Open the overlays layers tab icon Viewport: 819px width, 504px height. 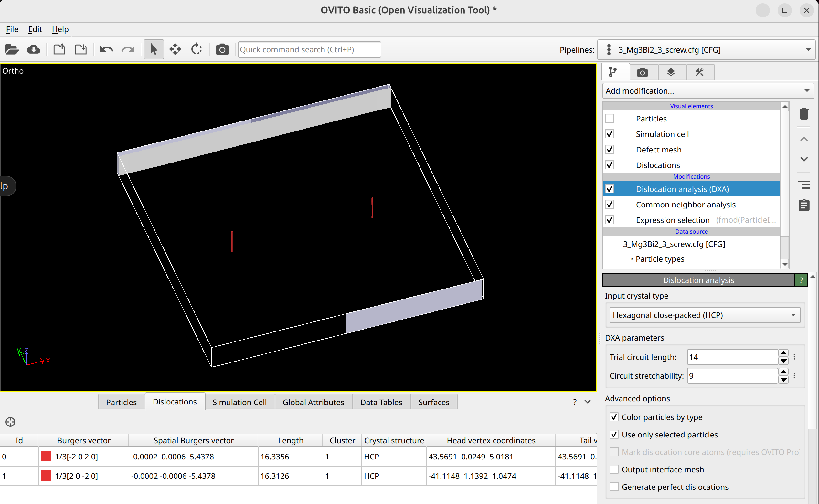click(671, 72)
